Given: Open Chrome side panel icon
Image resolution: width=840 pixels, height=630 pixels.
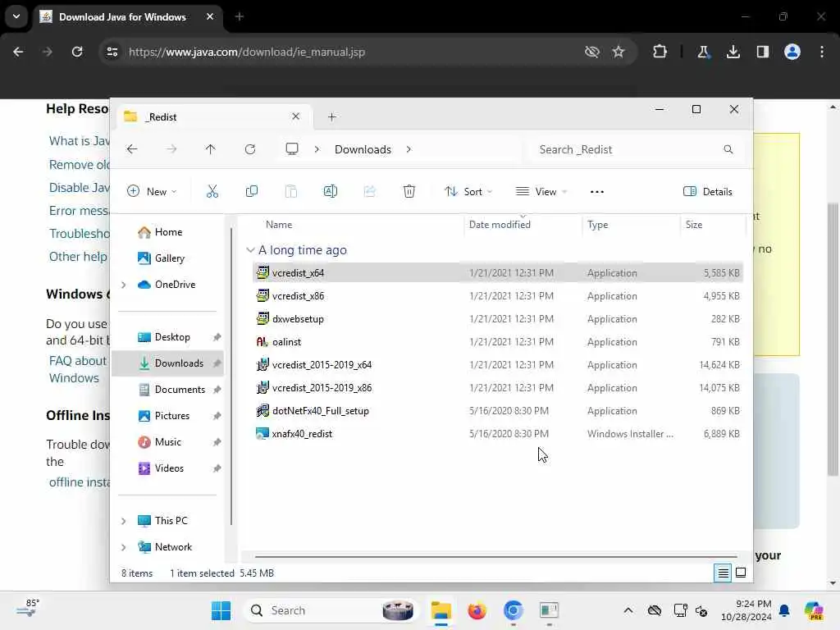Looking at the screenshot, I should pos(762,52).
